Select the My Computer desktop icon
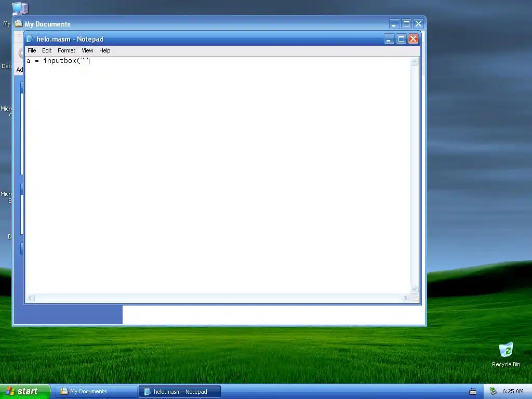 click(x=20, y=8)
